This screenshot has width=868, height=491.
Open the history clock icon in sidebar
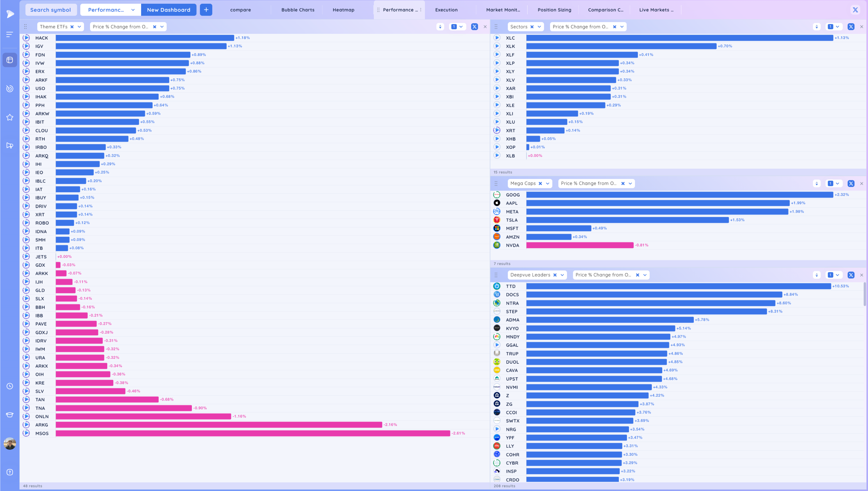[10, 386]
